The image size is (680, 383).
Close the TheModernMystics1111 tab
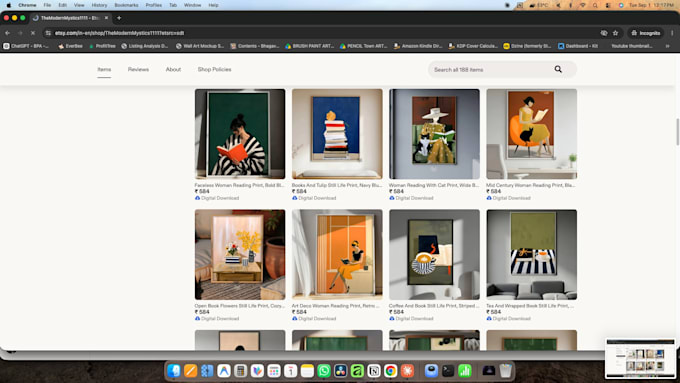[x=106, y=18]
